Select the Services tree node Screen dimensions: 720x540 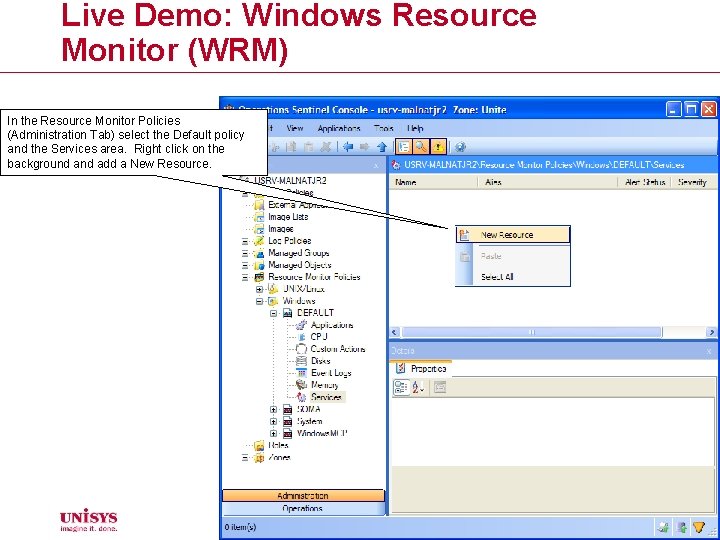(x=326, y=397)
